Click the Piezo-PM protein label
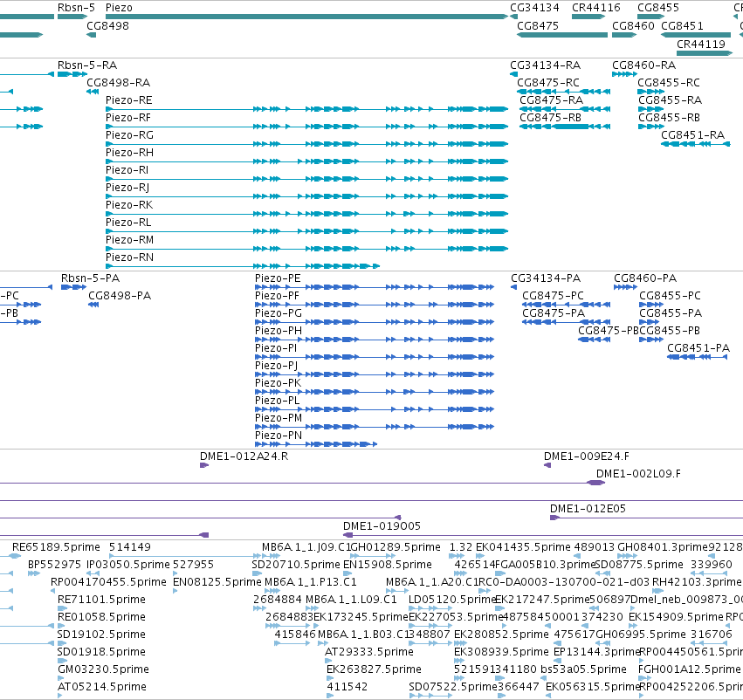The height and width of the screenshot is (700, 743). (279, 418)
